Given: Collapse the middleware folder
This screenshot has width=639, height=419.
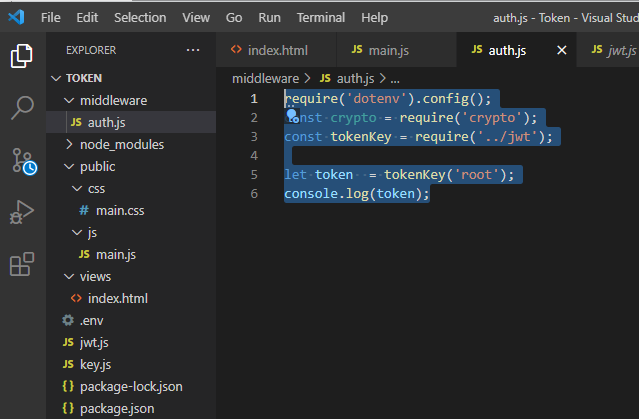Looking at the screenshot, I should (69, 100).
